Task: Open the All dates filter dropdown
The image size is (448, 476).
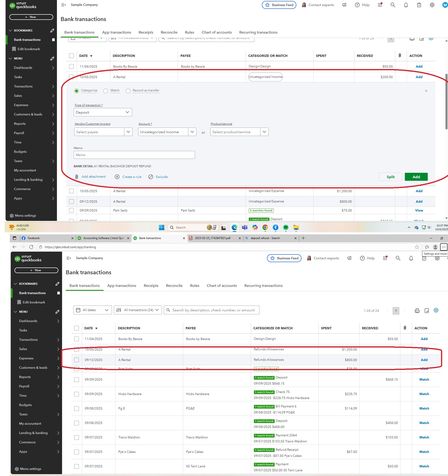Action: click(x=92, y=310)
